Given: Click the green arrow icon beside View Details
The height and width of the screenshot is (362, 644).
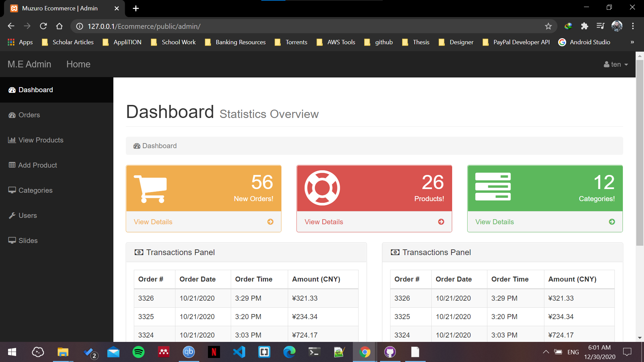Looking at the screenshot, I should pyautogui.click(x=612, y=222).
